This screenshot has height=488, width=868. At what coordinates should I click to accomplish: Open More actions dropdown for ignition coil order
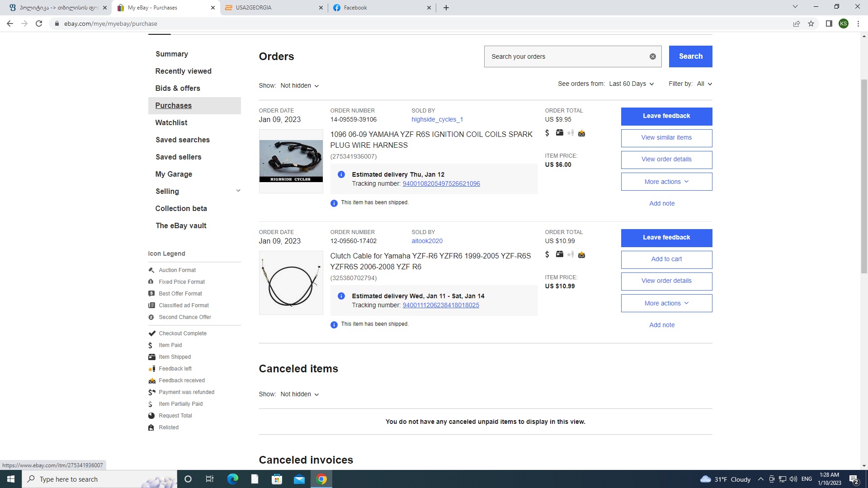[666, 182]
